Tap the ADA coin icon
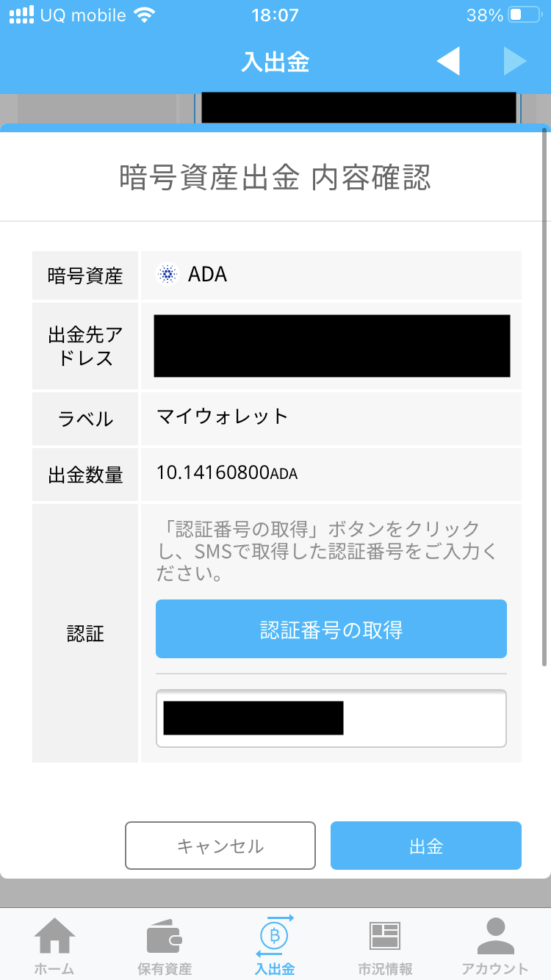Viewport: 551px width, 980px height. coord(168,275)
